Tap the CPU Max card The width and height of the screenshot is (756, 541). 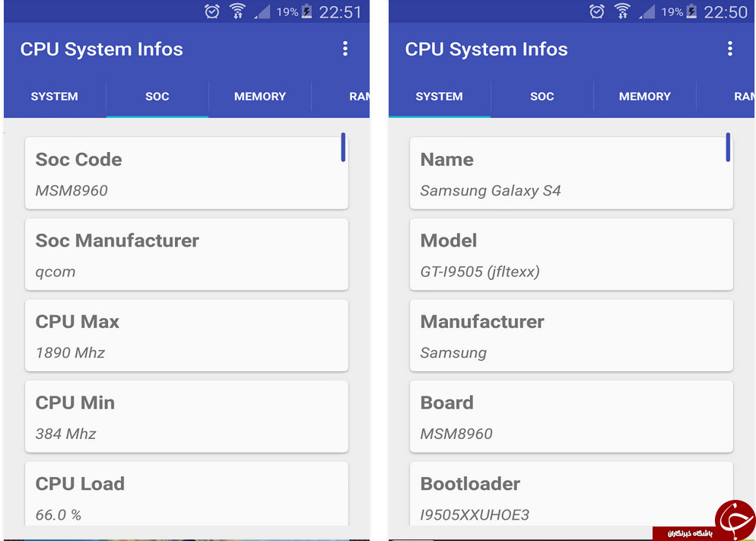(186, 335)
